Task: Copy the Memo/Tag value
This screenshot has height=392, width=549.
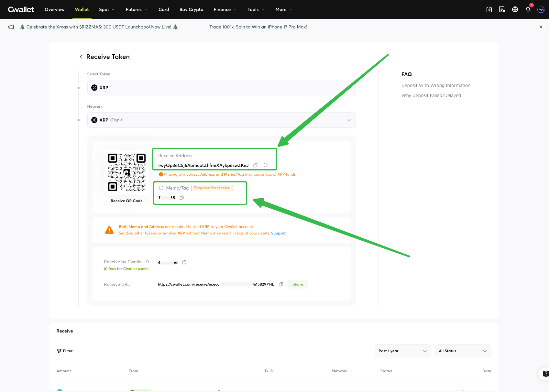Action: [x=182, y=198]
